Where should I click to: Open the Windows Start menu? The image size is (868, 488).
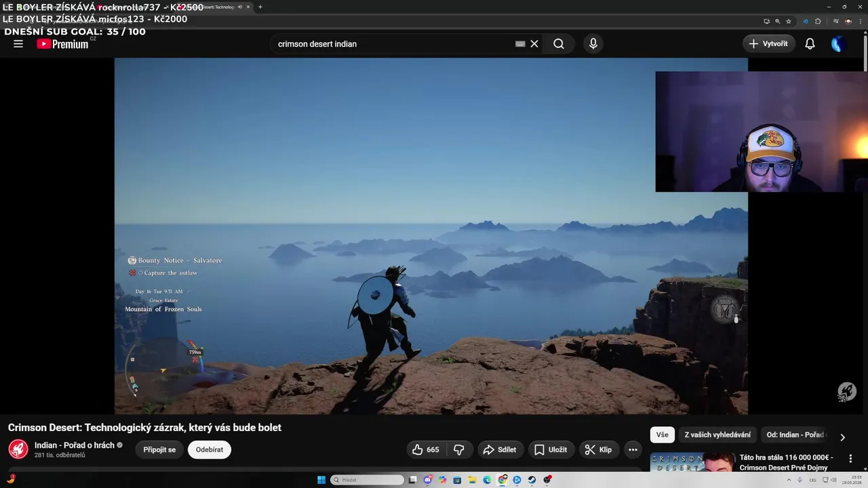coord(321,480)
